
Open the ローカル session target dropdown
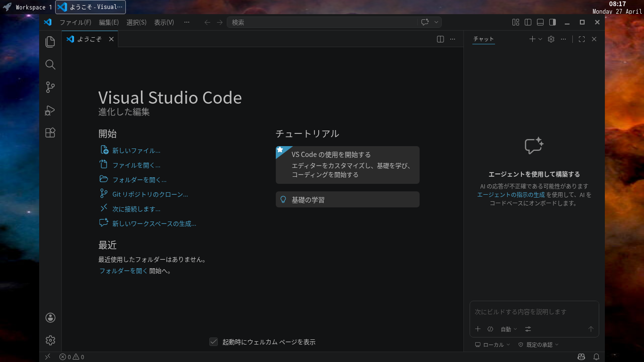coord(493,345)
